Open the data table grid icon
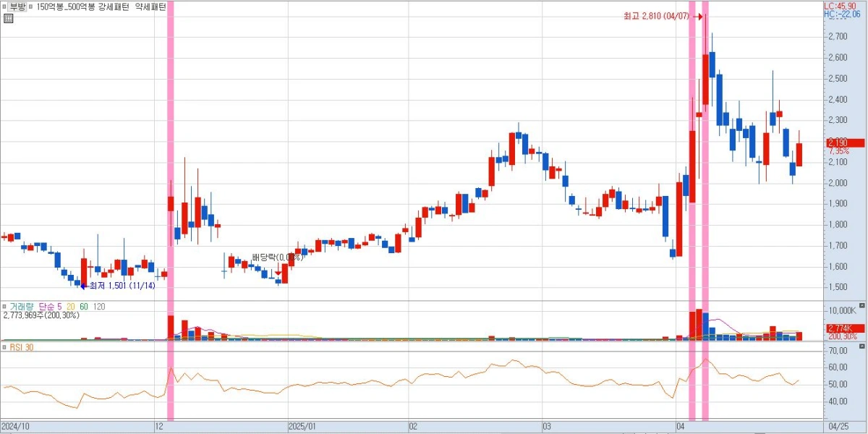This screenshot has width=868, height=434. (x=8, y=18)
